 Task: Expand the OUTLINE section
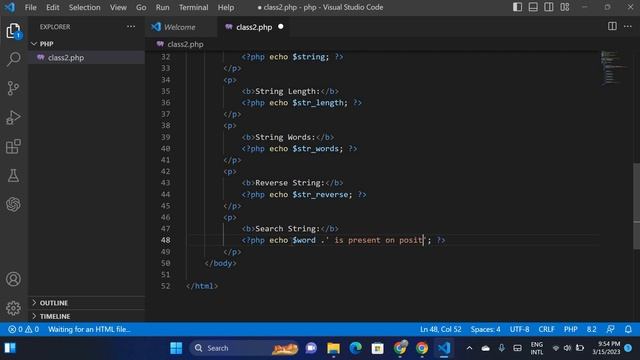coord(87,303)
